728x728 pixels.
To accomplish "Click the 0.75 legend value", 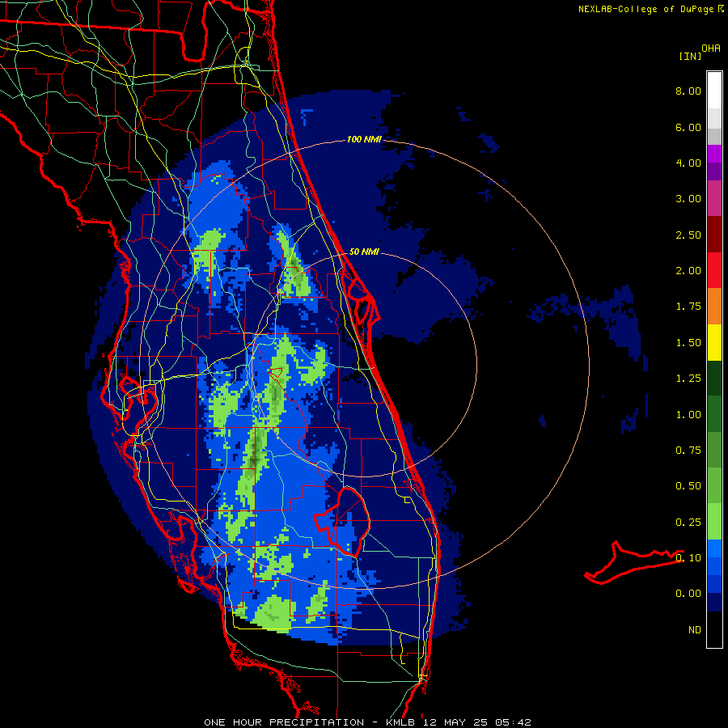I will (x=688, y=451).
